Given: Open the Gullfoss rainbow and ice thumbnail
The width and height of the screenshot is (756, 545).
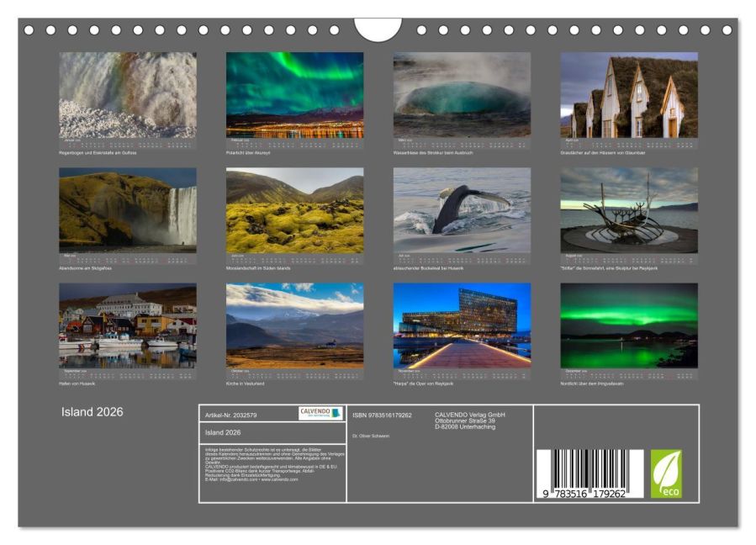Looking at the screenshot, I should [128, 95].
